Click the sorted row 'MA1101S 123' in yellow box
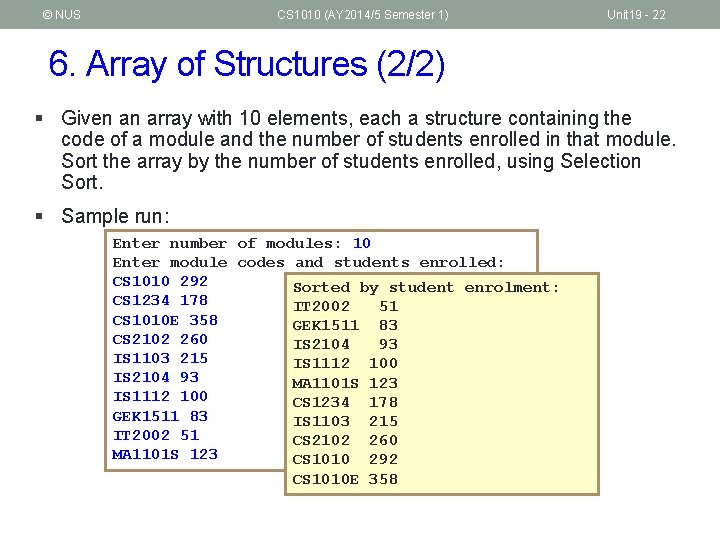This screenshot has height=540, width=720. pyautogui.click(x=345, y=383)
